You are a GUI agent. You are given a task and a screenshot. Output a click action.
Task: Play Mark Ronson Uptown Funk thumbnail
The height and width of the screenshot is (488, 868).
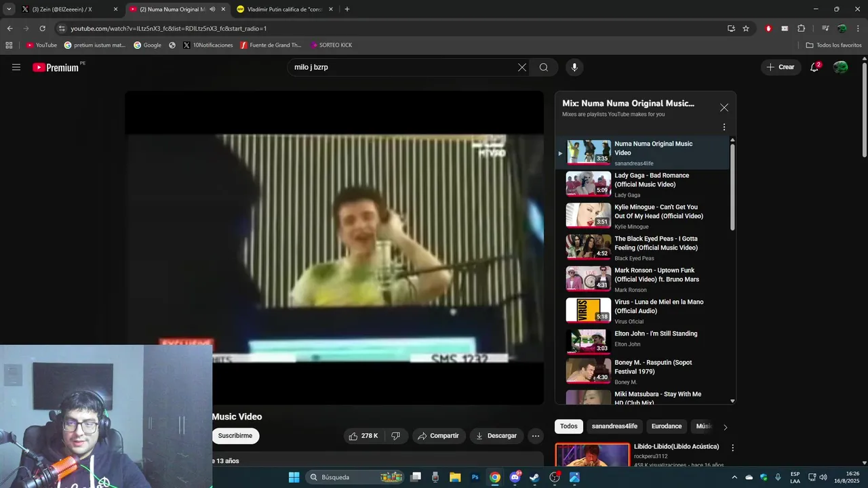click(x=589, y=279)
